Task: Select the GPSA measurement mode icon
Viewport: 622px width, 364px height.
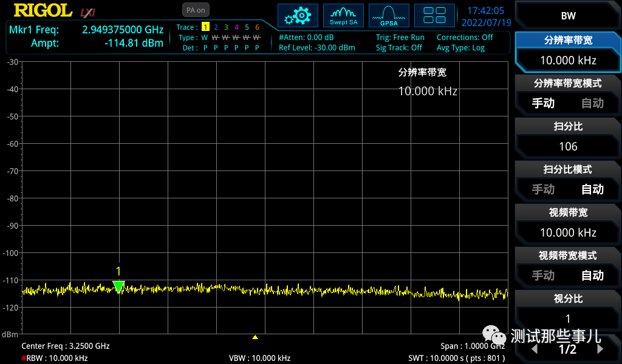Action: [x=388, y=15]
